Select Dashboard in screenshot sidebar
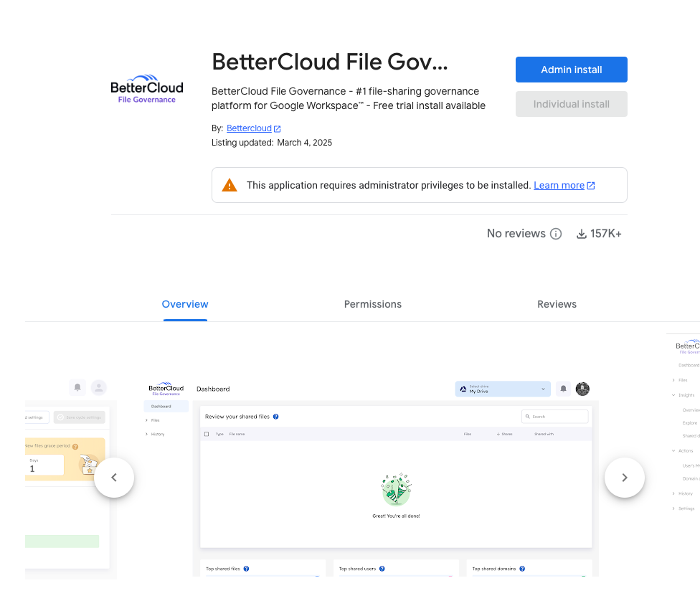 click(x=166, y=406)
